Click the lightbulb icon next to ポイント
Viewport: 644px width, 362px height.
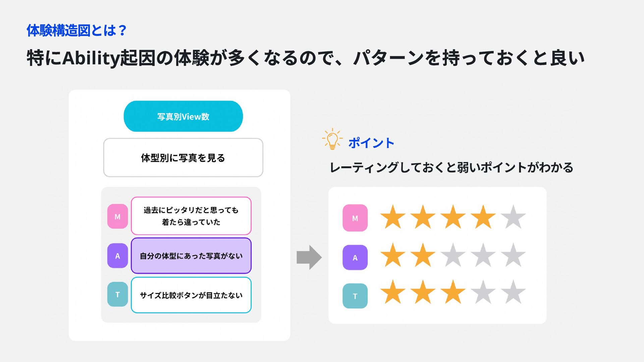(x=332, y=139)
